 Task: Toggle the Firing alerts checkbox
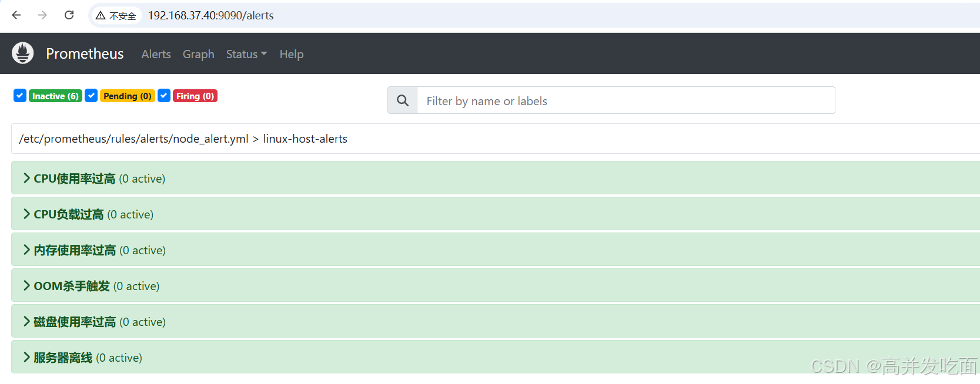[164, 96]
